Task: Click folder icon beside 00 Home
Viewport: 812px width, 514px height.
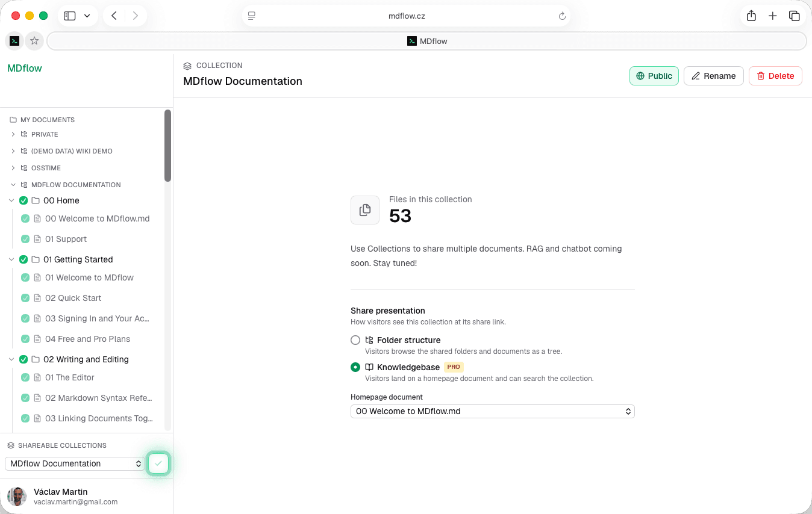Action: (36, 200)
